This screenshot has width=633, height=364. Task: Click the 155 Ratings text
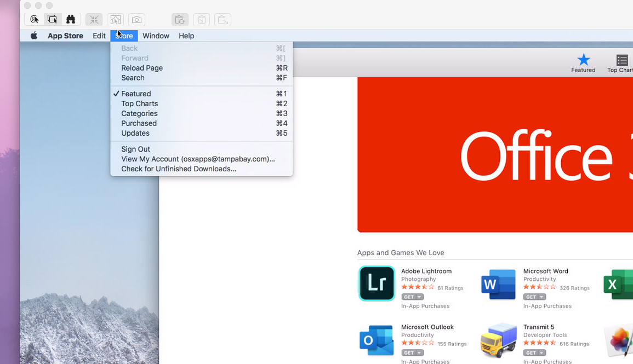452,344
